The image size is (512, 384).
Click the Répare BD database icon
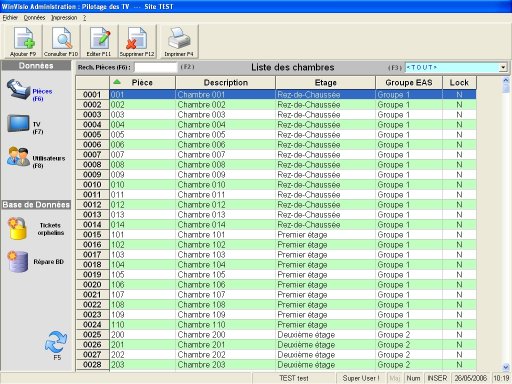18,261
